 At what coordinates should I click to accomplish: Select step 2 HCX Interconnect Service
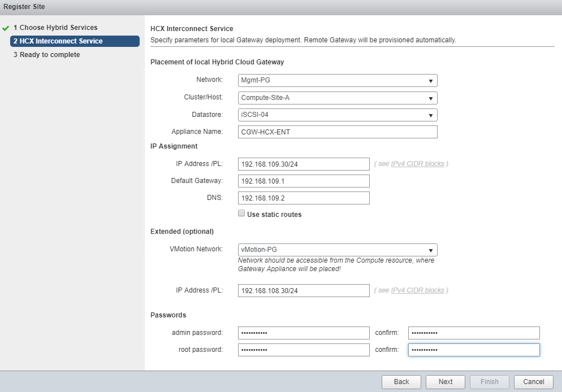click(x=61, y=41)
